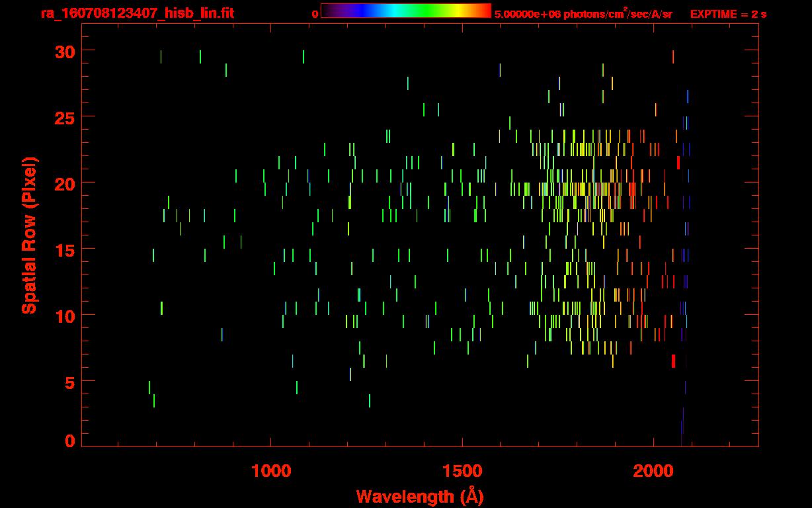
Task: Click the 0 label left of the colorbar
Action: (x=315, y=14)
